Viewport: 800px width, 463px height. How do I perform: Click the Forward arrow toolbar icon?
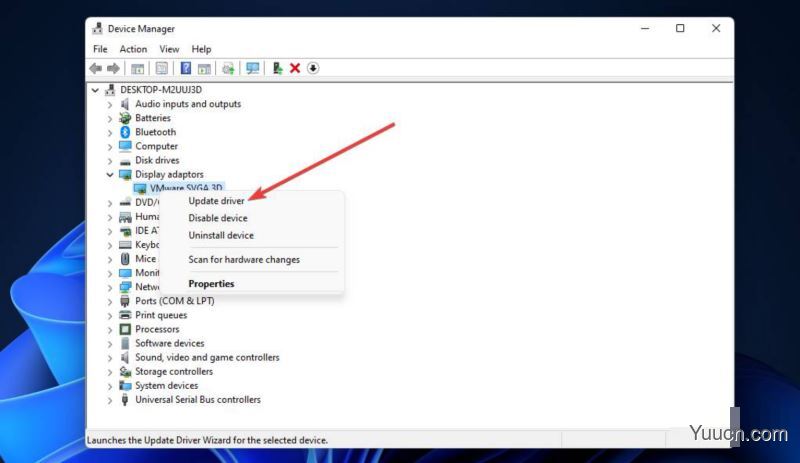[x=113, y=68]
